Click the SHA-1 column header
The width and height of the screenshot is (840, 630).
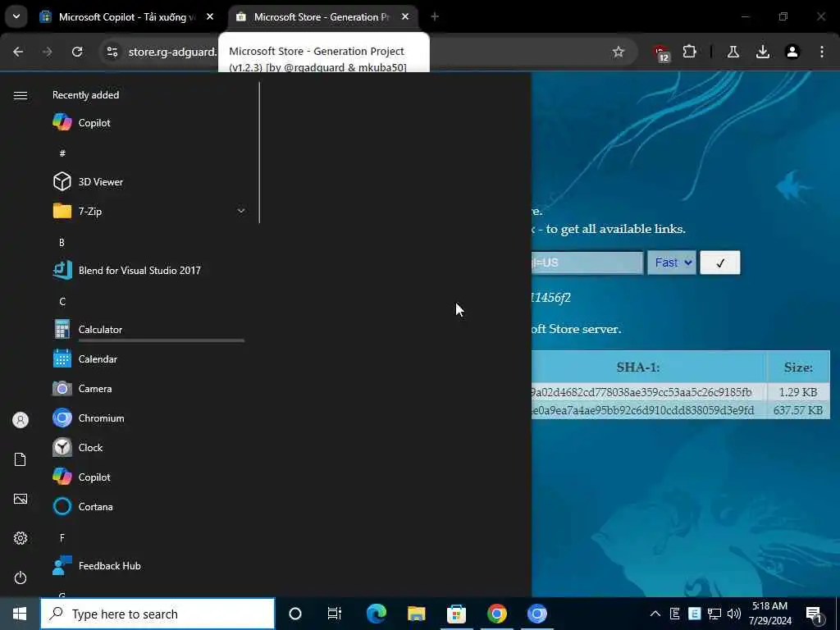tap(638, 367)
